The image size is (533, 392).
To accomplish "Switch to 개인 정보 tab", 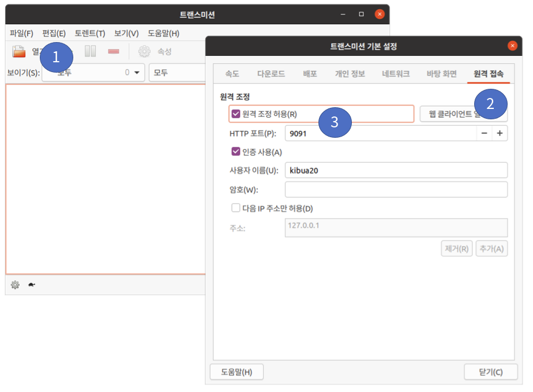I will point(350,74).
